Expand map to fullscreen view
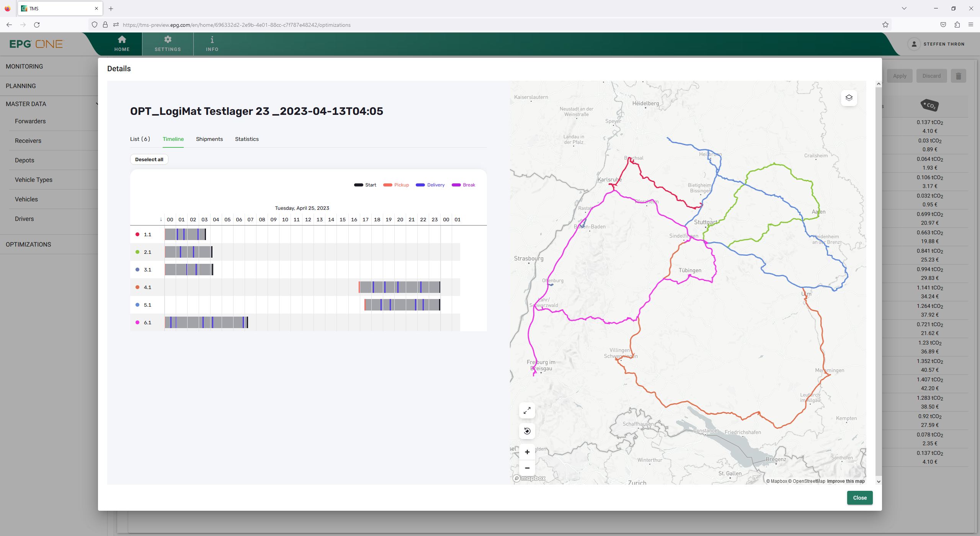The width and height of the screenshot is (980, 536). 527,410
